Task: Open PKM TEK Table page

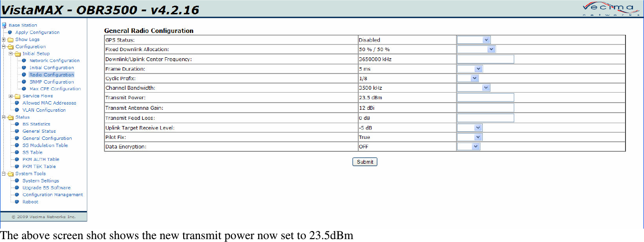Action: click(x=39, y=167)
